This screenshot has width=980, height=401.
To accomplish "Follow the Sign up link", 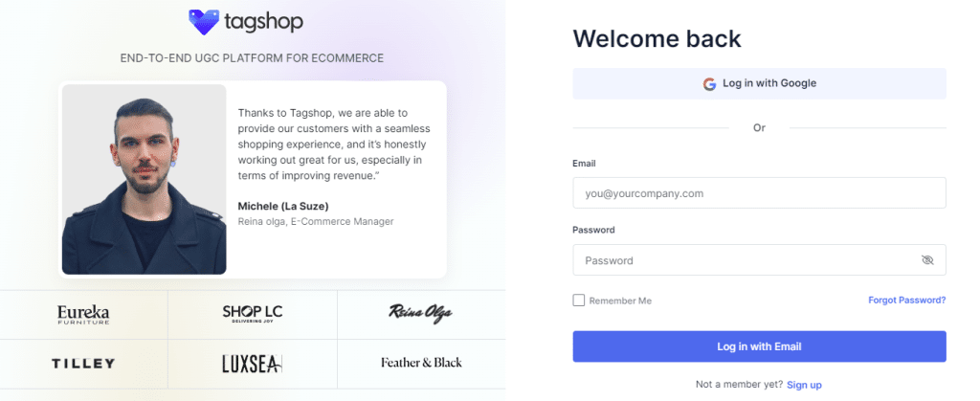I will [804, 385].
